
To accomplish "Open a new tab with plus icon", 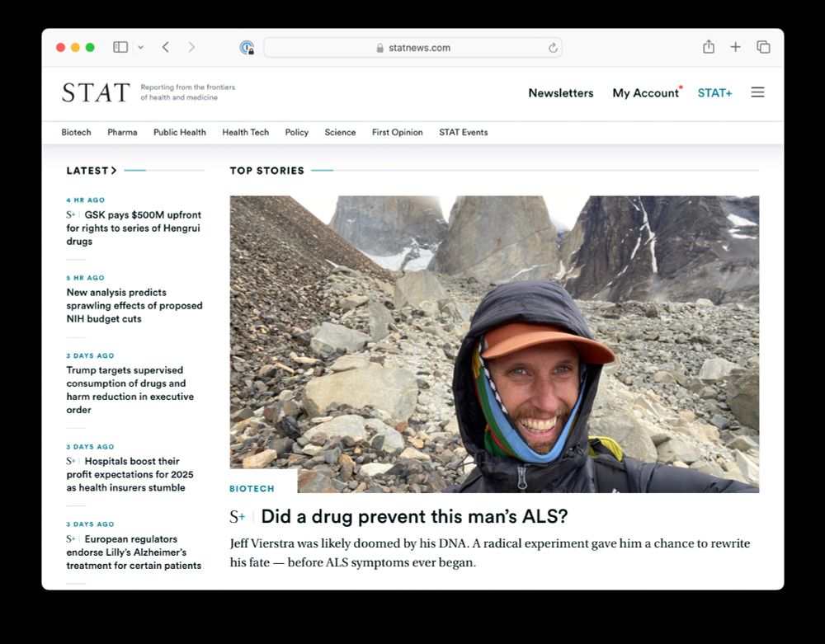I will [x=736, y=47].
